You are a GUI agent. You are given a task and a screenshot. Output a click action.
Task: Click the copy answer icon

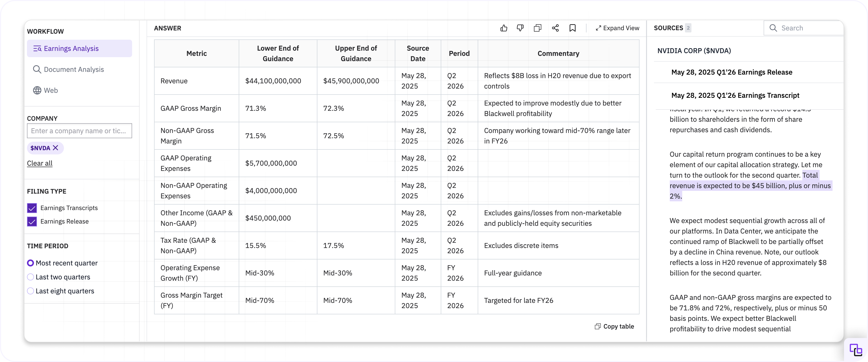(537, 28)
